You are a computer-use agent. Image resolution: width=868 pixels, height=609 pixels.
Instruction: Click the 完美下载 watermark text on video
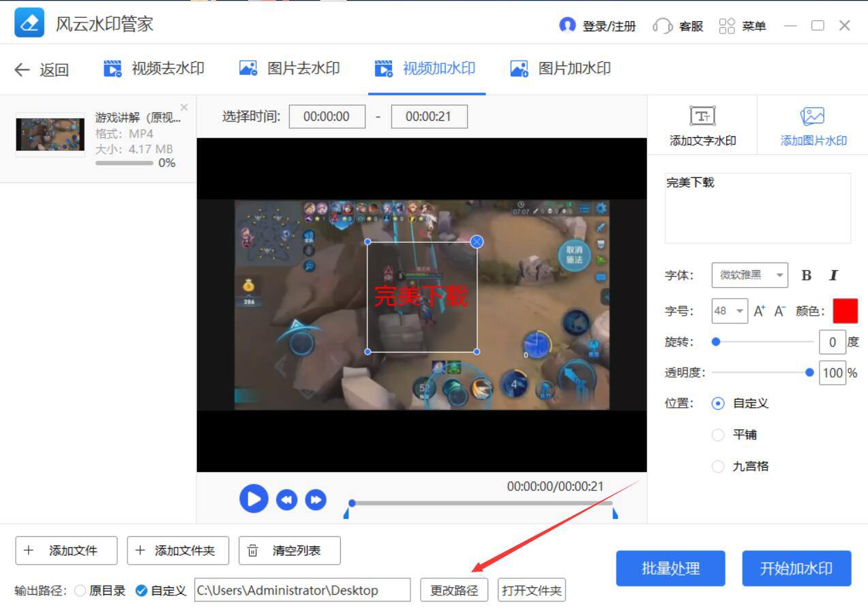(421, 295)
